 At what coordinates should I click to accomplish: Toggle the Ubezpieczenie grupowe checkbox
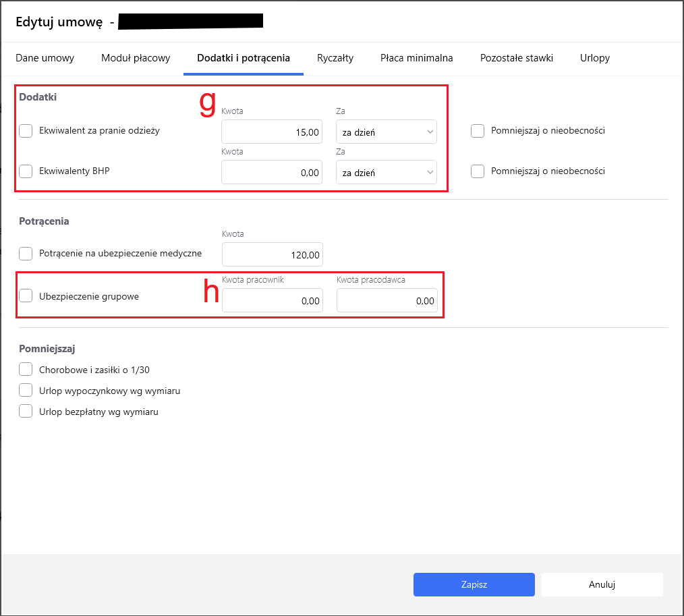click(x=26, y=296)
